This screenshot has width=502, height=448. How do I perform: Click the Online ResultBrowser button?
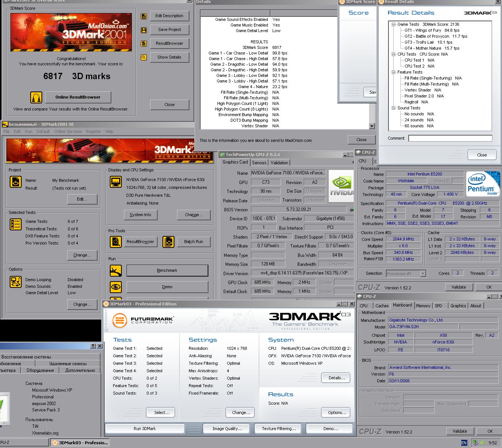[78, 97]
